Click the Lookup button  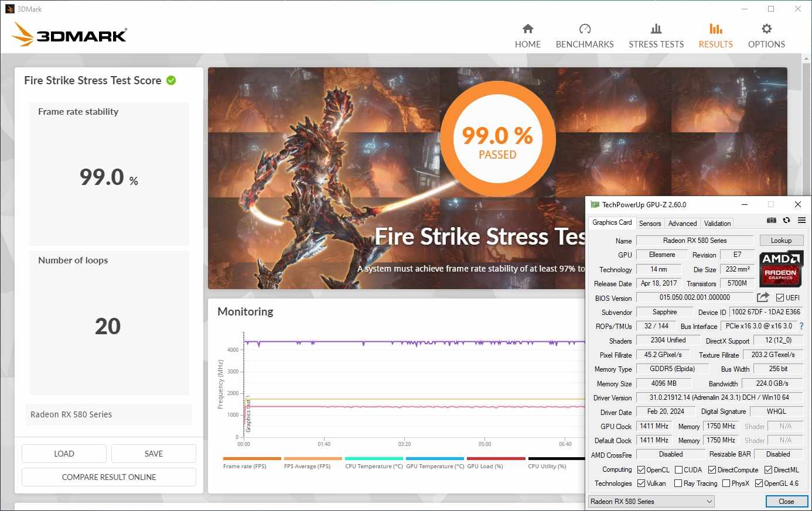tap(781, 241)
